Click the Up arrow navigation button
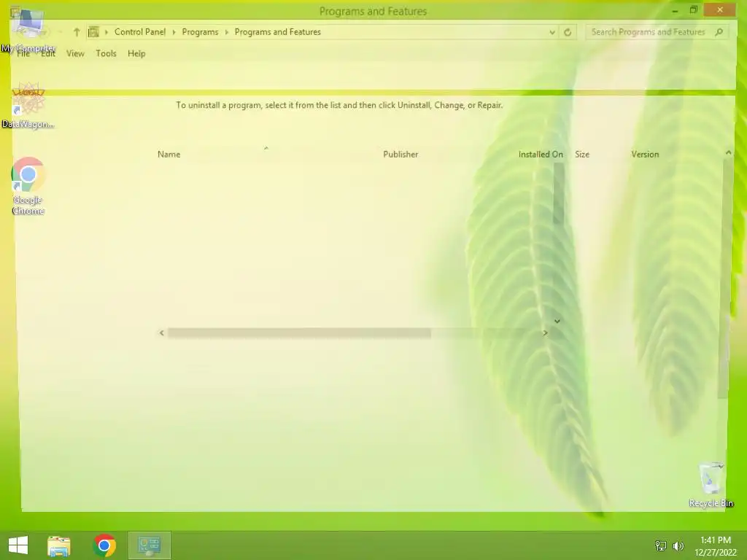 (x=76, y=32)
